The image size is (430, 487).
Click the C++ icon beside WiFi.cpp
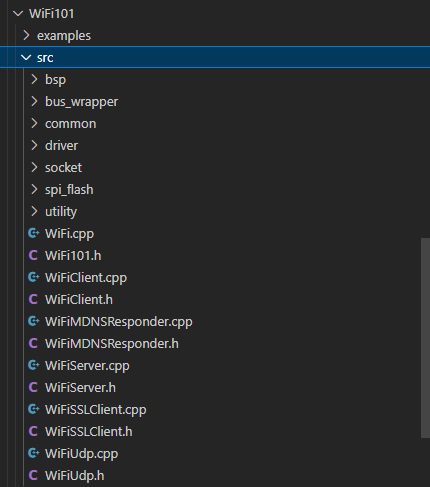pos(33,233)
